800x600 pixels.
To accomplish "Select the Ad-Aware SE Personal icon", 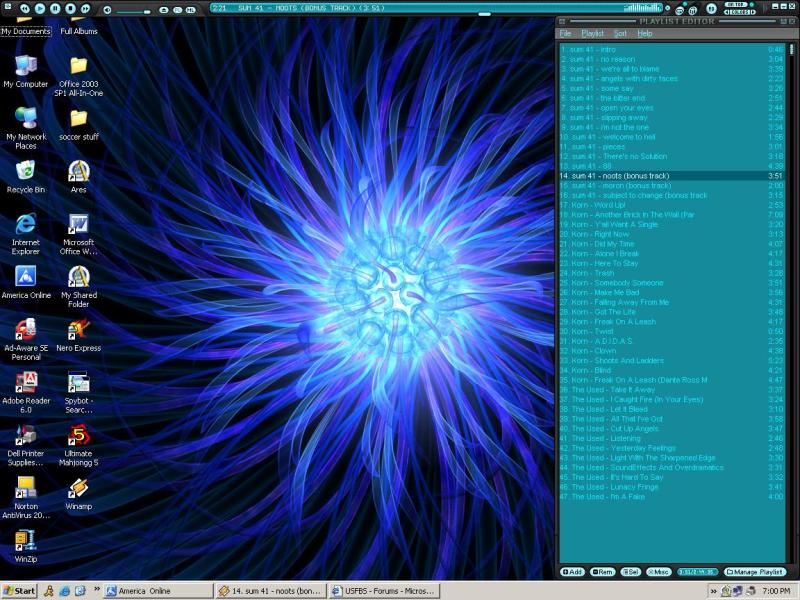I will coord(26,339).
